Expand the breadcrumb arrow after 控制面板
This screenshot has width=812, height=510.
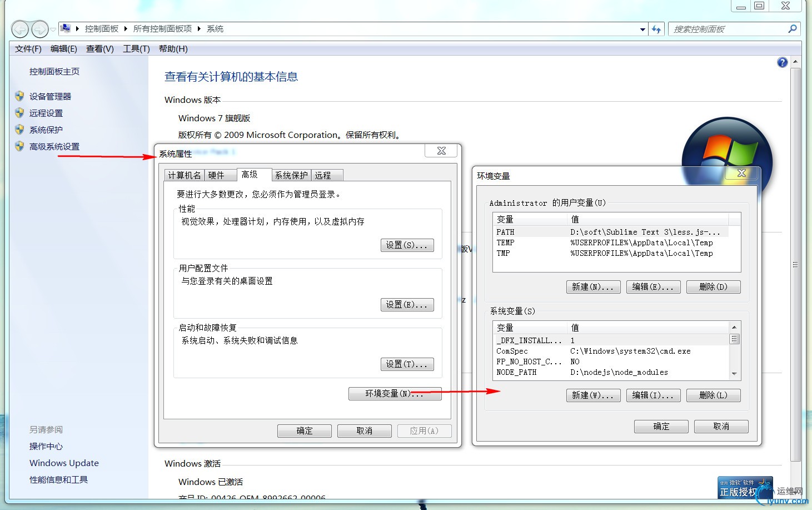click(126, 28)
